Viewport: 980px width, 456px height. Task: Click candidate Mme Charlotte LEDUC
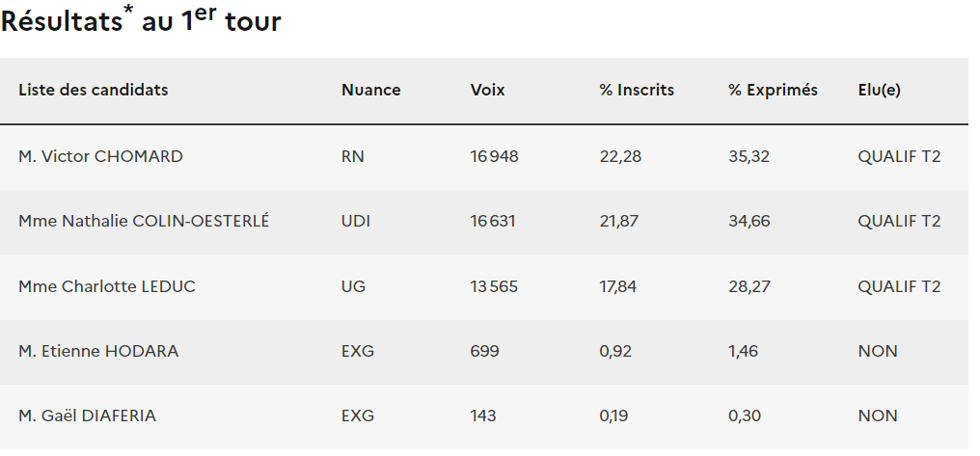point(107,286)
